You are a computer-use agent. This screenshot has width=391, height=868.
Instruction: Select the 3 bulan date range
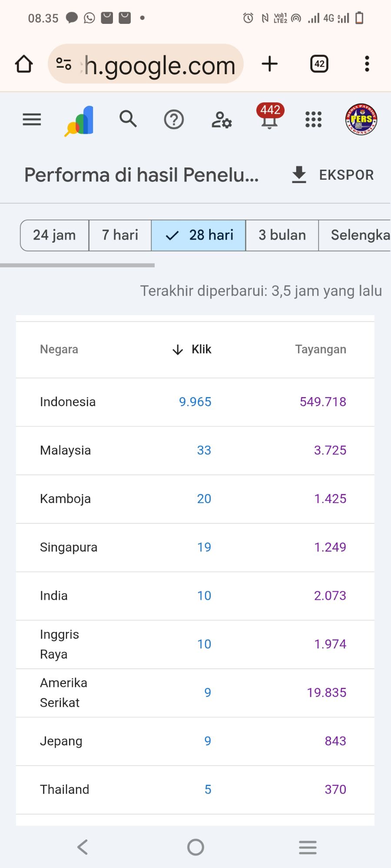[x=282, y=235]
